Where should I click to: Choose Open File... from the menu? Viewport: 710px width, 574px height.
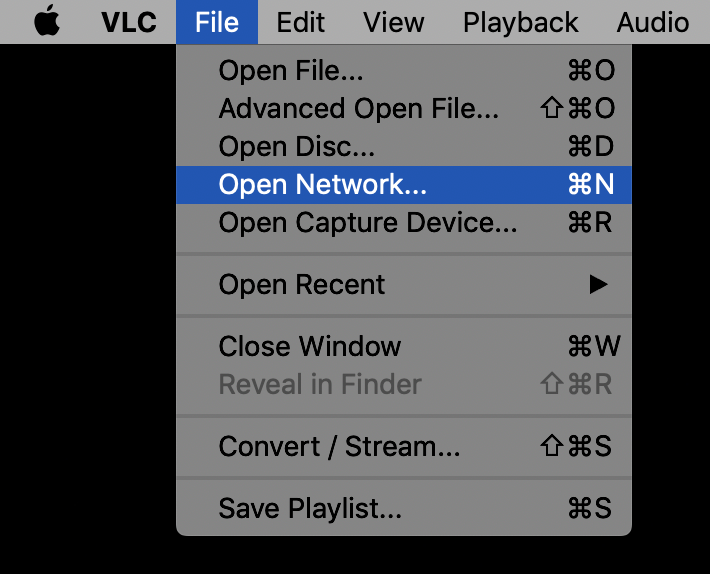pos(404,70)
